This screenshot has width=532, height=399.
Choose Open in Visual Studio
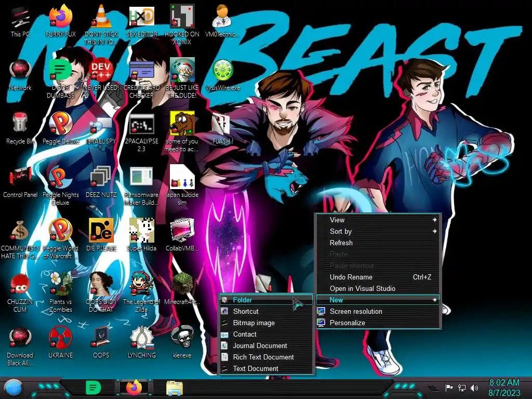[379, 289]
